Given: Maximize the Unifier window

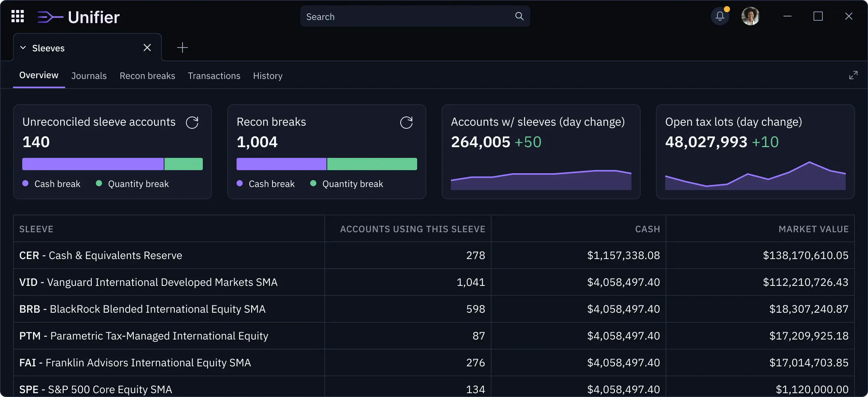Looking at the screenshot, I should (818, 16).
